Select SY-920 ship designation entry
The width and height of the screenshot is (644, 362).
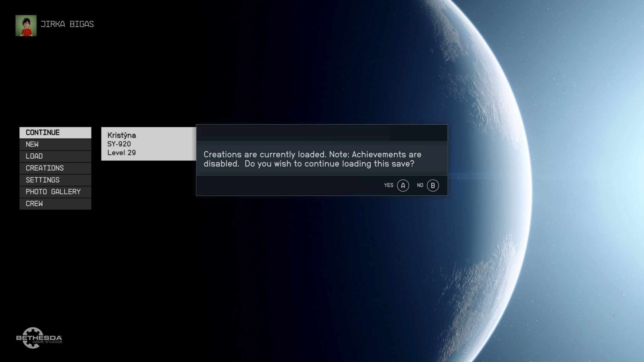coord(119,144)
